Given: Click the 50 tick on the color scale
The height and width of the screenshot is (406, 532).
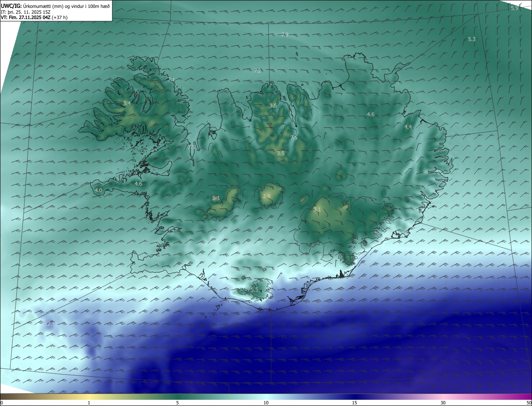Looking at the screenshot, I should (x=529, y=403).
